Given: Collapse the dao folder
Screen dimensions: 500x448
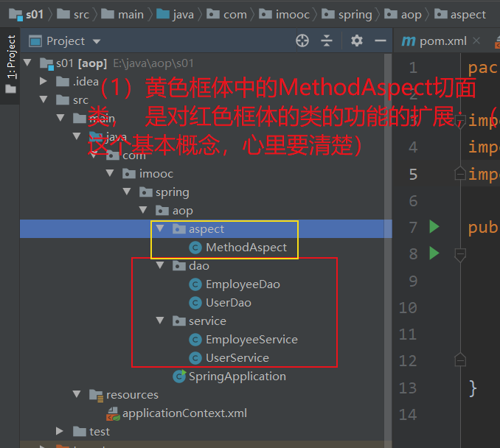Looking at the screenshot, I should (160, 265).
